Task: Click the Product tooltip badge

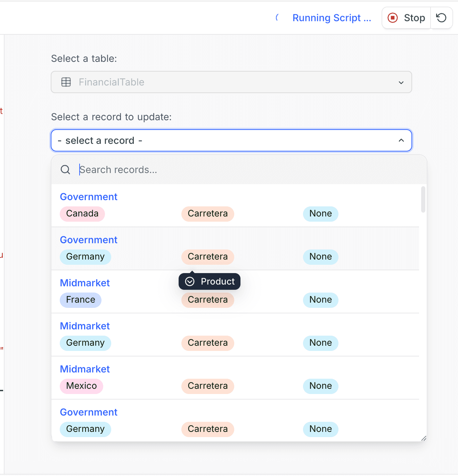Action: [209, 281]
